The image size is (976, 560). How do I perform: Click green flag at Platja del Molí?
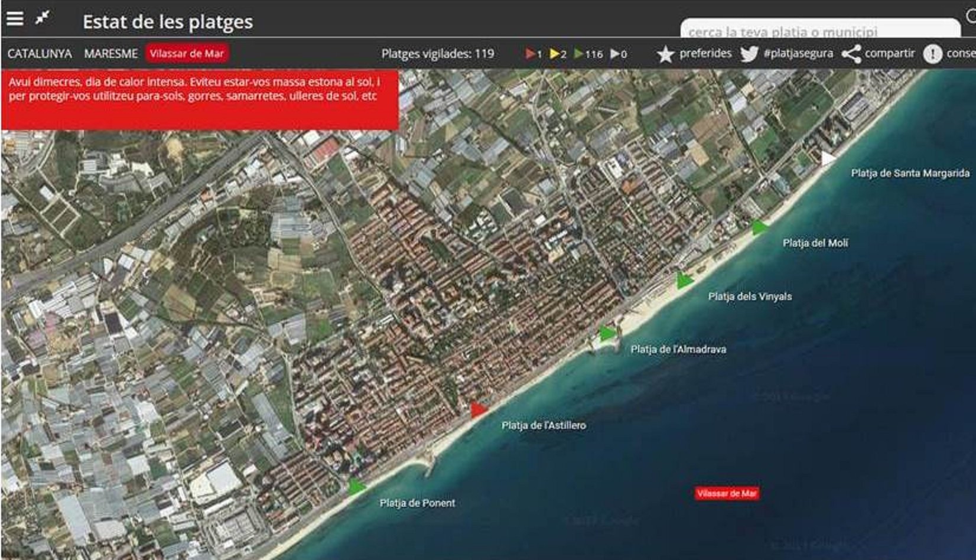tap(759, 227)
